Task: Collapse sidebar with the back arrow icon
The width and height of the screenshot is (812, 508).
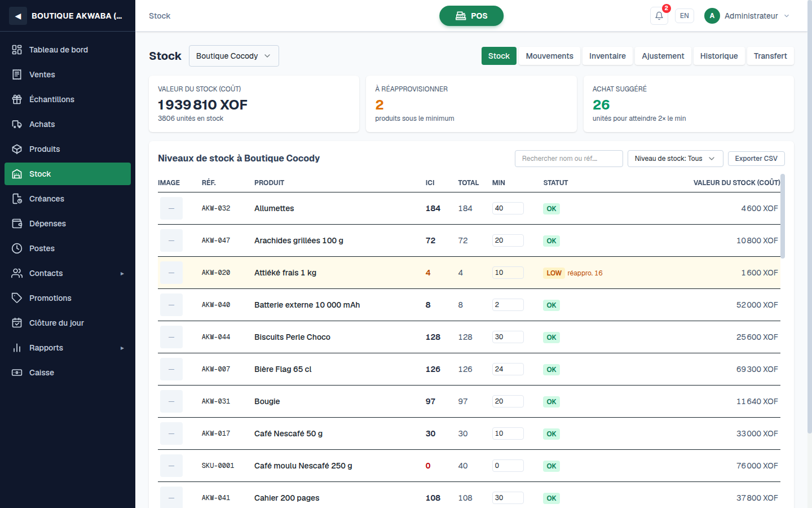Action: pos(18,16)
